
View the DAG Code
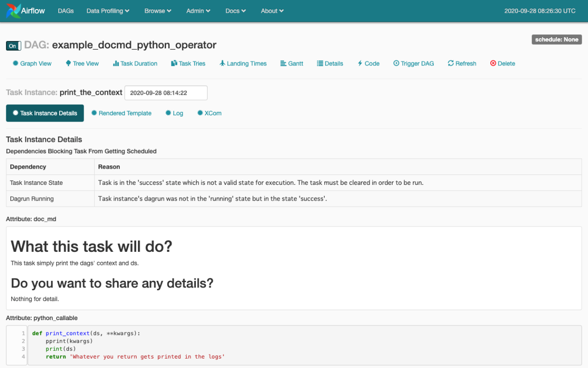click(x=368, y=63)
